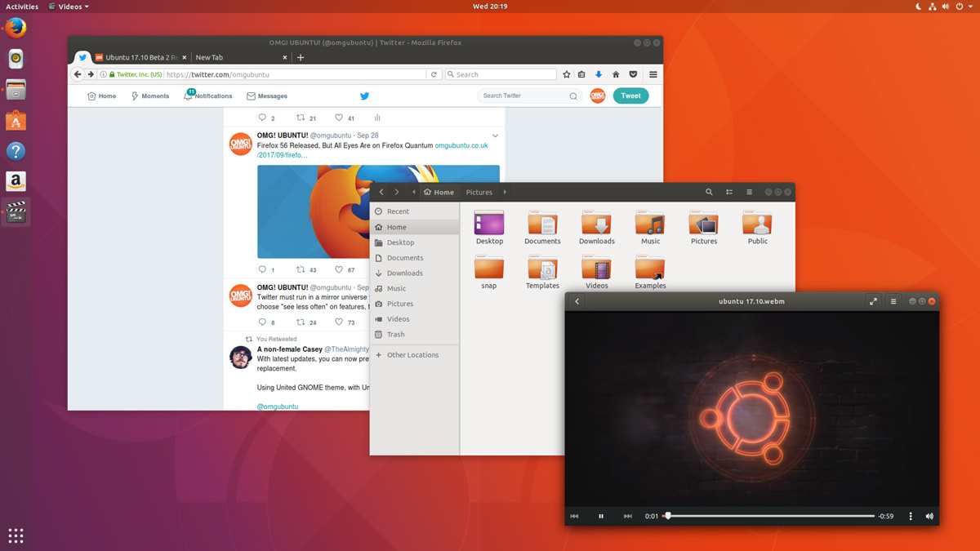Screen dimensions: 980x551
Task: Expand Other Locations in the sidebar
Action: 412,354
